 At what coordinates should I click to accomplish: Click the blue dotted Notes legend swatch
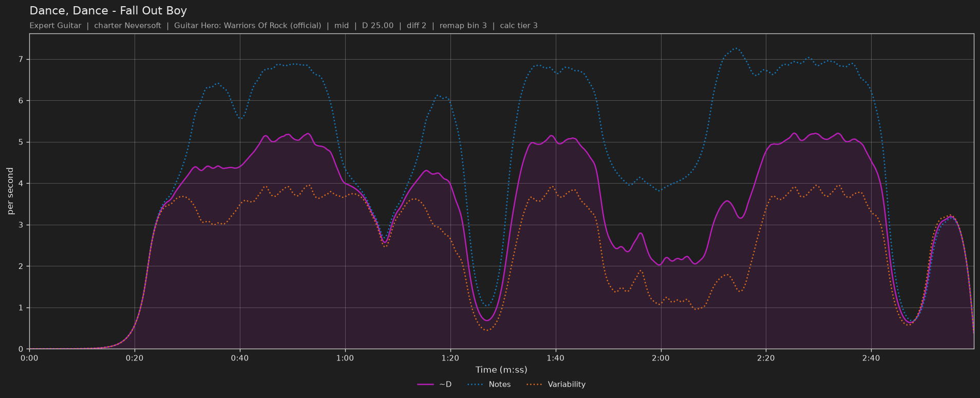pyautogui.click(x=476, y=385)
